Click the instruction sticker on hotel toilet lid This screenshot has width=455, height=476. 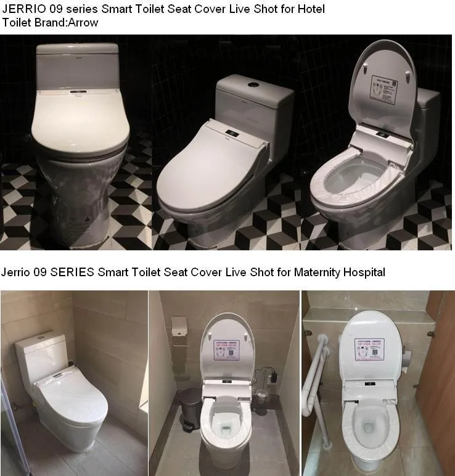[x=383, y=89]
